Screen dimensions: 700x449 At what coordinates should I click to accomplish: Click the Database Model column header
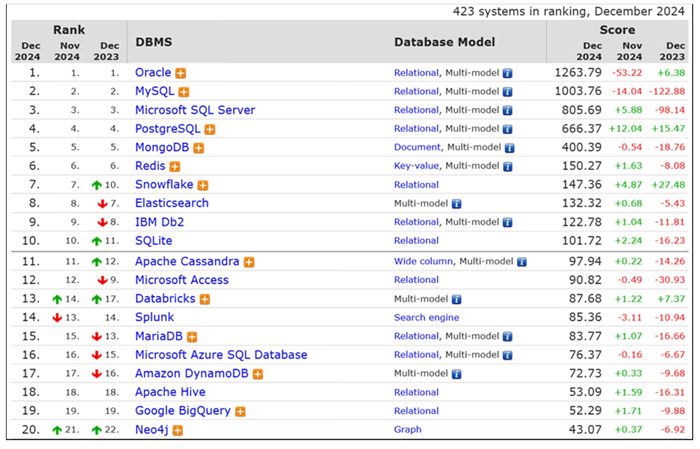pos(445,42)
